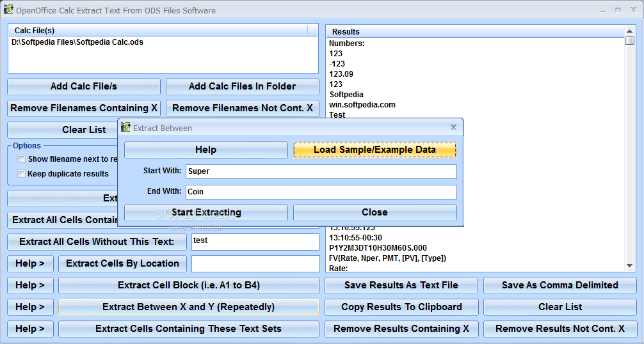Select 'FV(Rate, Nper, PMT, [PV], [Type])' result
Viewport: 644px width, 344px height.
[x=387, y=258]
